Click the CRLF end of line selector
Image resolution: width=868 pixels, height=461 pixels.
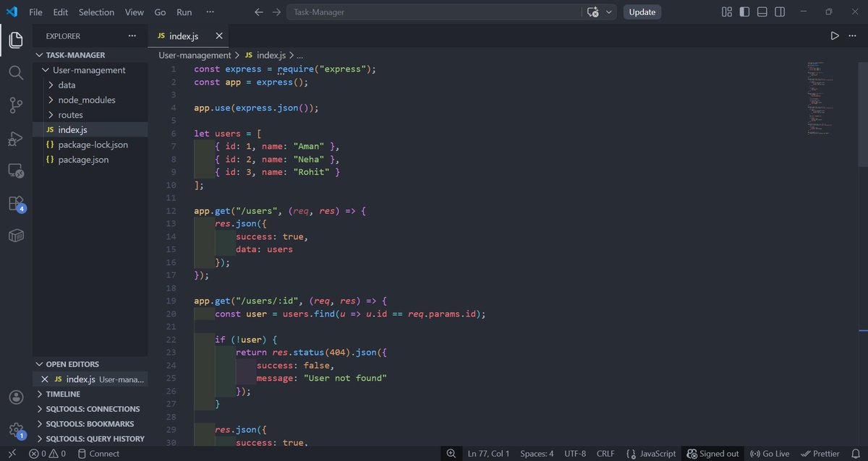tap(605, 454)
